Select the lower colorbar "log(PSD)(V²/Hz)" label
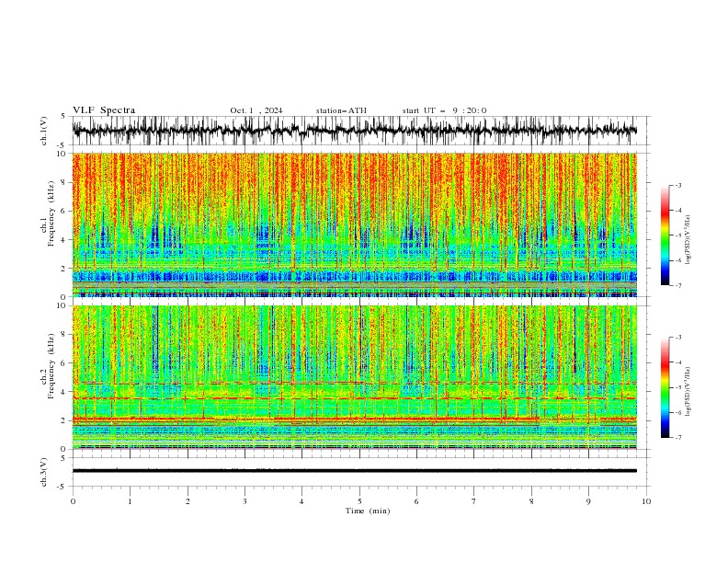This screenshot has height=563, width=728. coord(688,391)
